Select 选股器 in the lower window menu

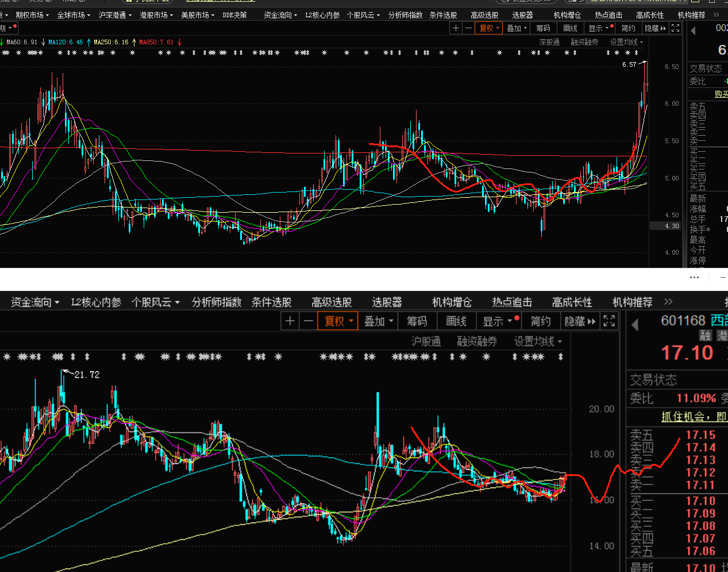[387, 302]
